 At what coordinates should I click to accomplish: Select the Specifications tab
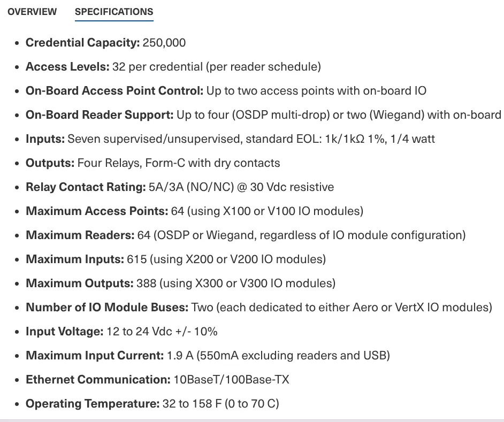(x=114, y=12)
